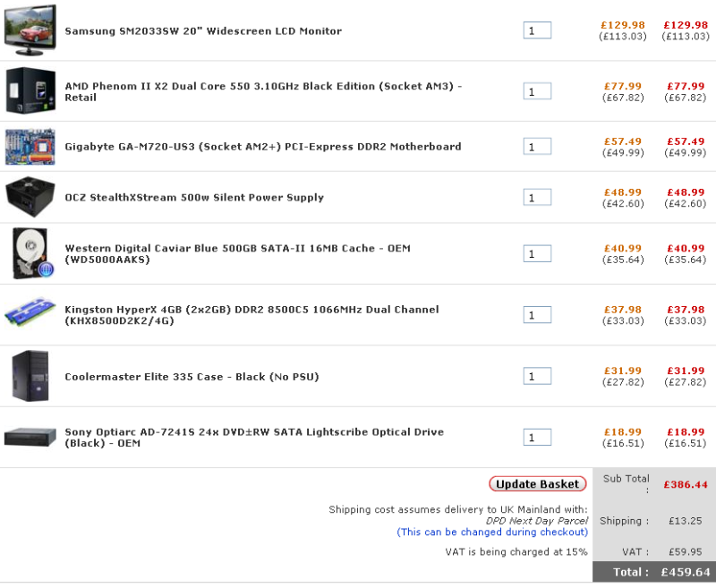Open the Samsung SM2033SW monitor product title
The width and height of the screenshot is (716, 588).
click(x=203, y=30)
